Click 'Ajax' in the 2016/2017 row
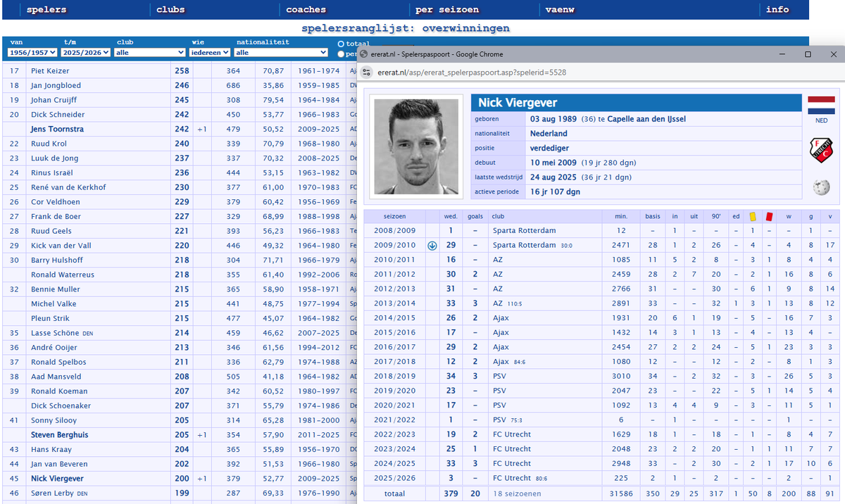The image size is (845, 504). point(501,347)
